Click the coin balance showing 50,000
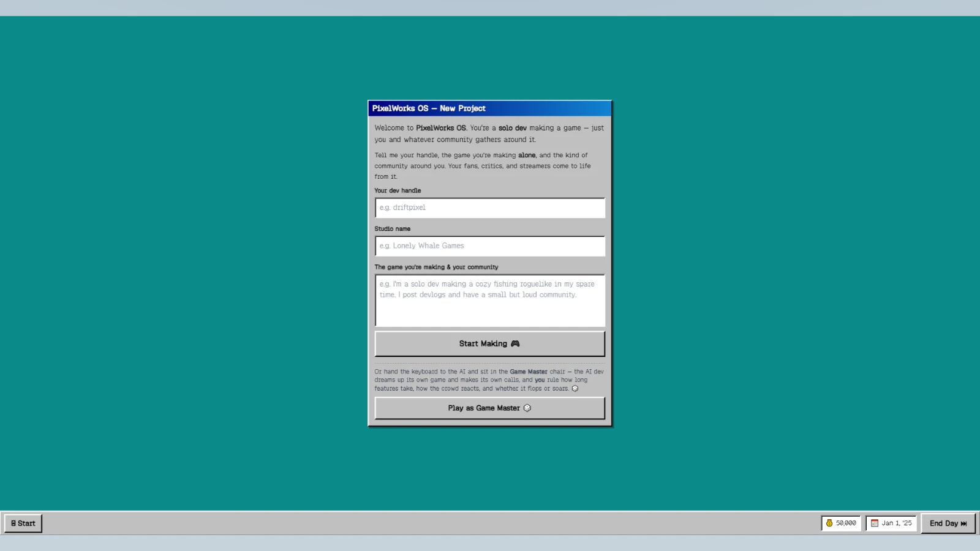Viewport: 980px width, 551px height. 841,523
